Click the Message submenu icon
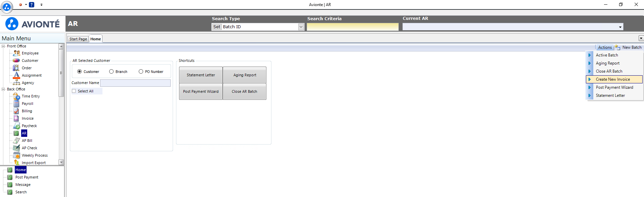644x197 pixels. (x=10, y=185)
